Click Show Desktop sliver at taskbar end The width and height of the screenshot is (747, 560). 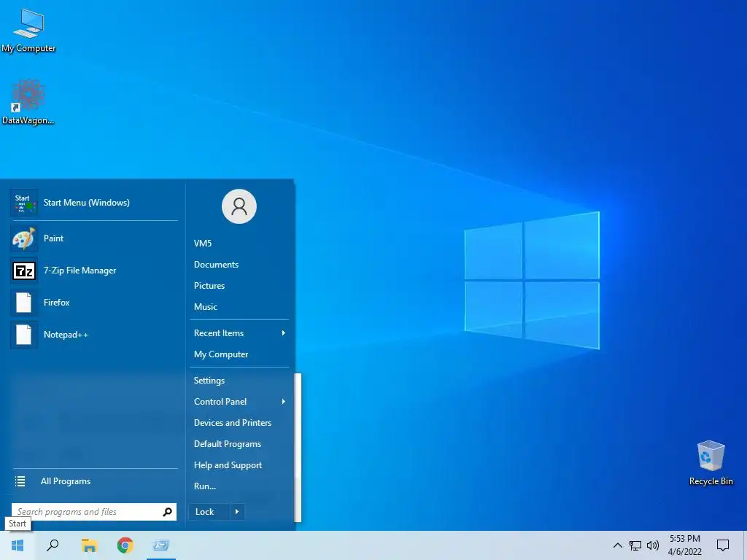pos(745,545)
